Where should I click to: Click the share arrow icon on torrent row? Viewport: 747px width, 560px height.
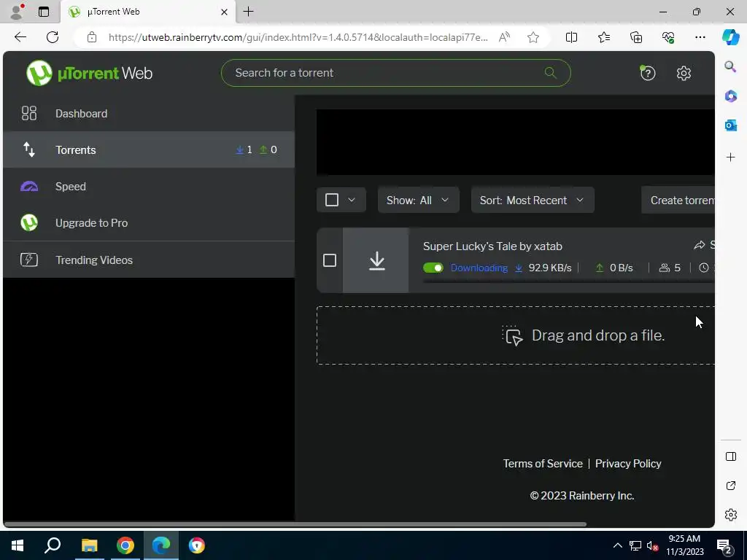tap(700, 245)
